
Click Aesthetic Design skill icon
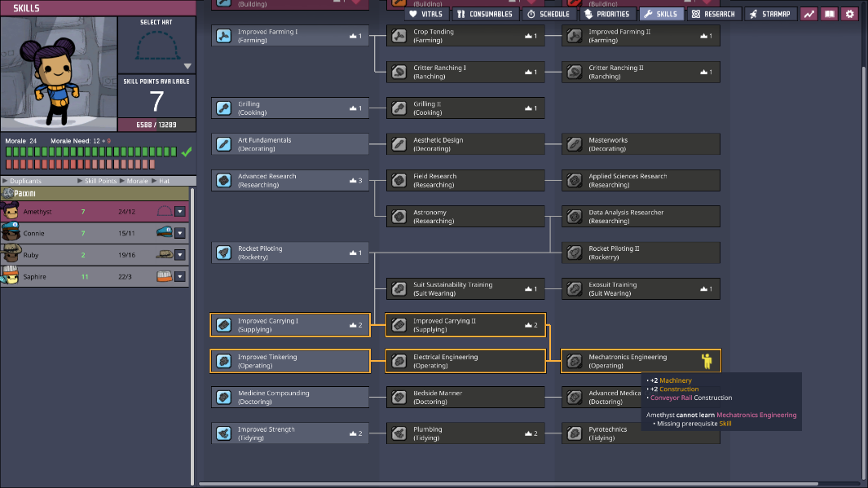[399, 144]
